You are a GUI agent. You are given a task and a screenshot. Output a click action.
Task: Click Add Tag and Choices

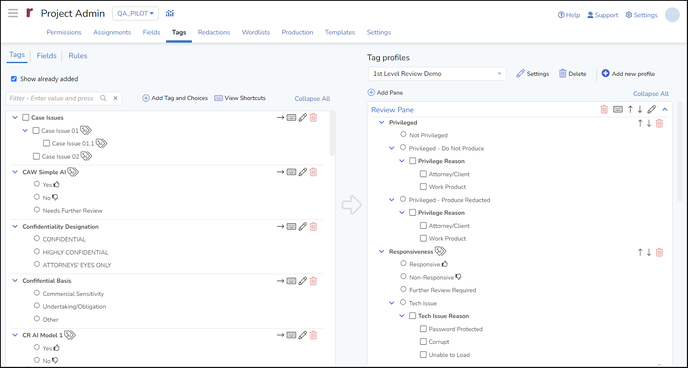click(175, 98)
